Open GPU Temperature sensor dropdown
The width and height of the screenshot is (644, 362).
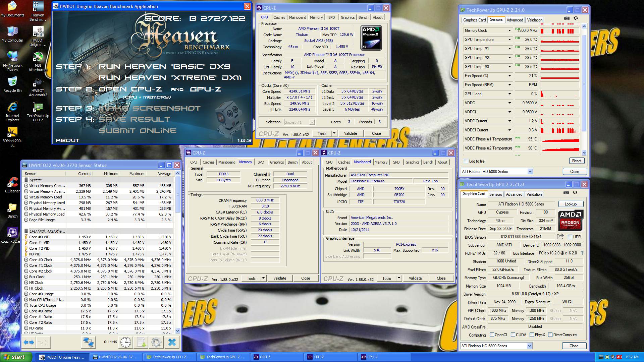click(509, 40)
